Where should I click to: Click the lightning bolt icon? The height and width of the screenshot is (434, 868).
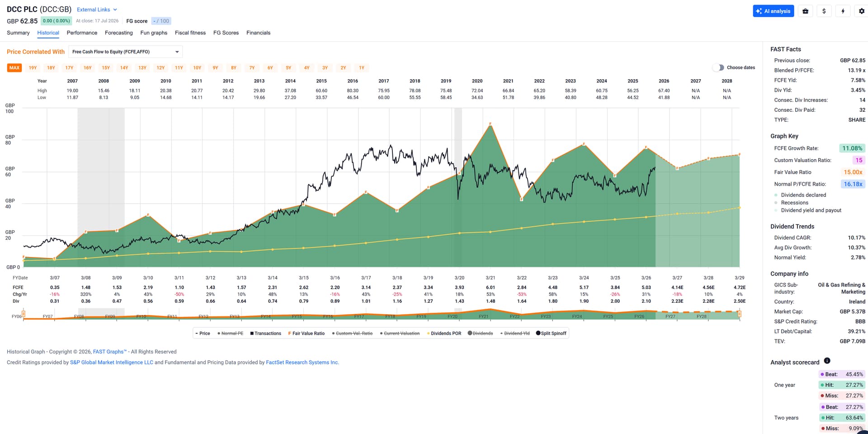[x=843, y=11]
